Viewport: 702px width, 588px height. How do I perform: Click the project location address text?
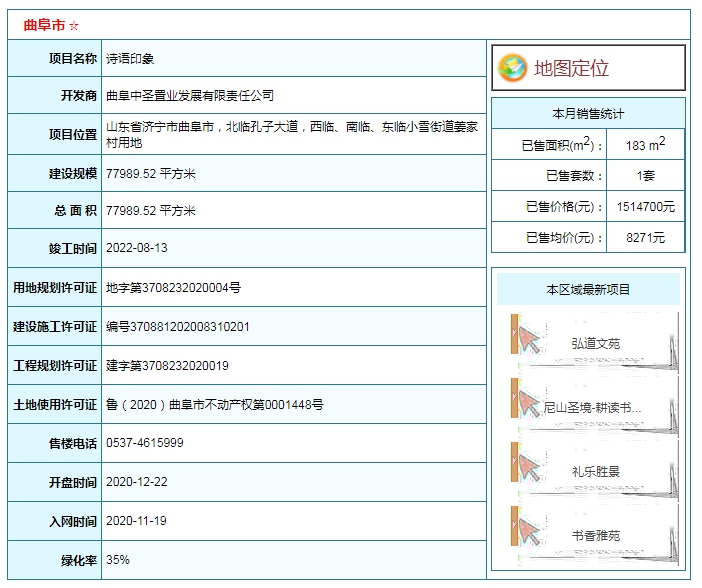pyautogui.click(x=292, y=134)
